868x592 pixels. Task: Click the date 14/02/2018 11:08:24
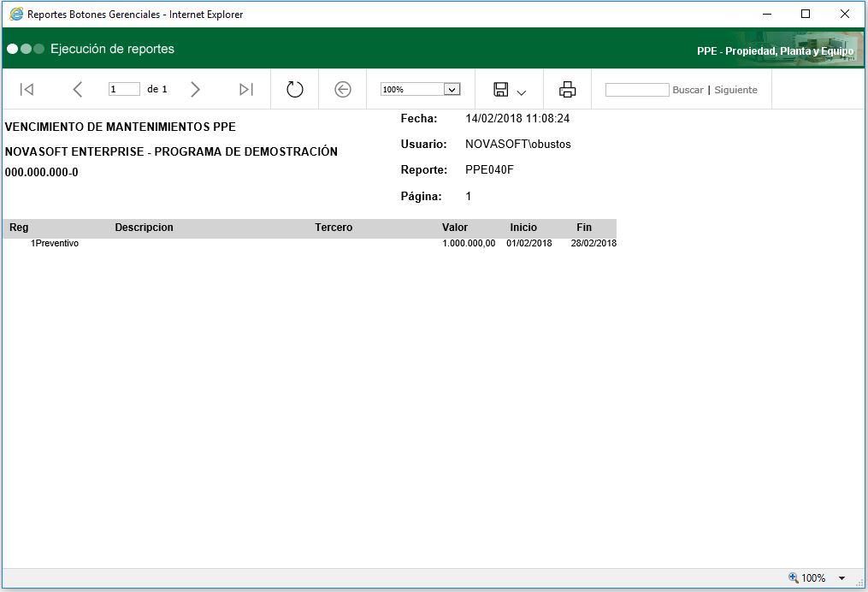click(517, 118)
